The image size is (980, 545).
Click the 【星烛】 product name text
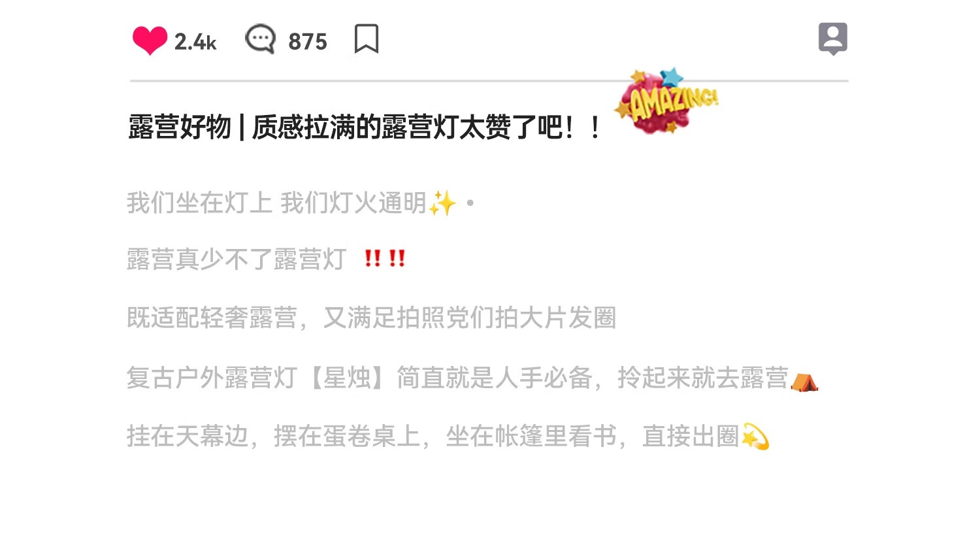[347, 378]
